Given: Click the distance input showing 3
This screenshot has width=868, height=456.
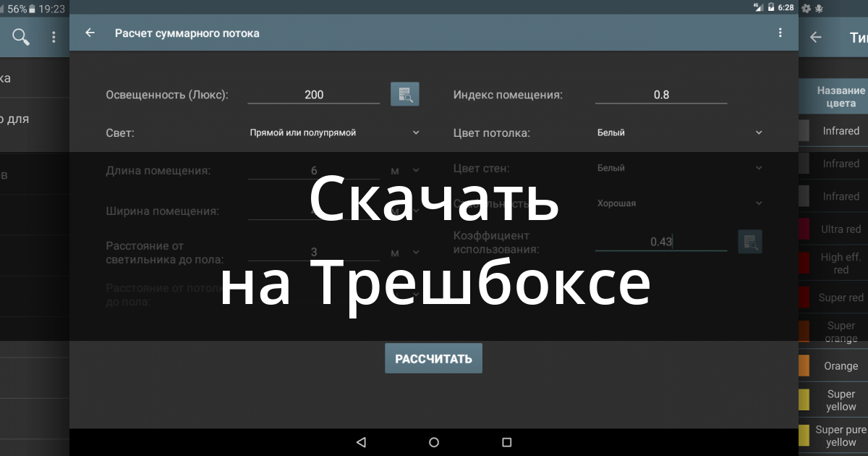Looking at the screenshot, I should tap(314, 252).
